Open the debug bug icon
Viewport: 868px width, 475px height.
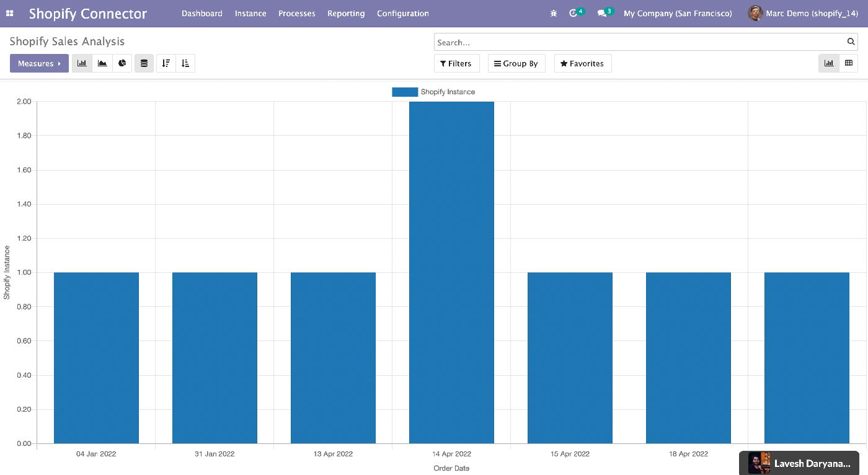coord(554,13)
